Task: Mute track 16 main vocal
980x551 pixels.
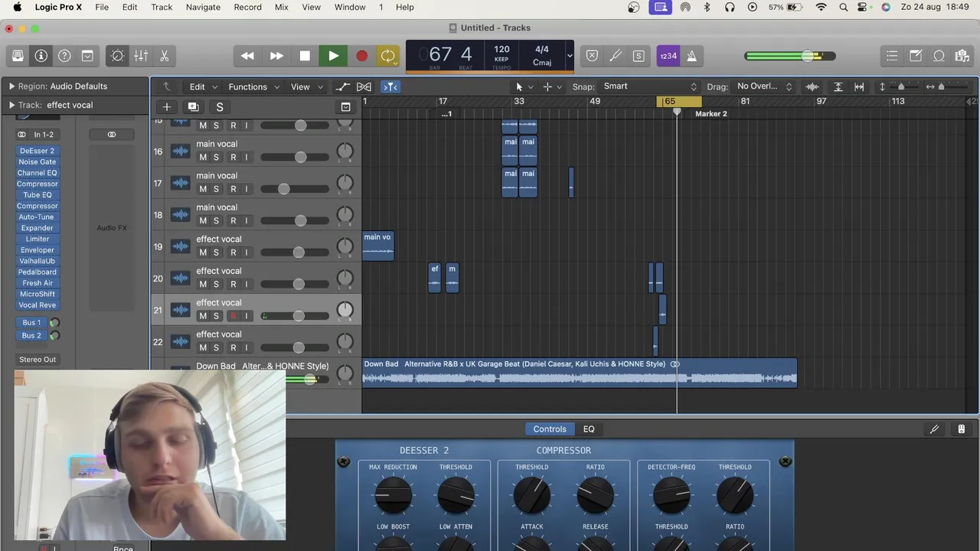Action: (203, 157)
